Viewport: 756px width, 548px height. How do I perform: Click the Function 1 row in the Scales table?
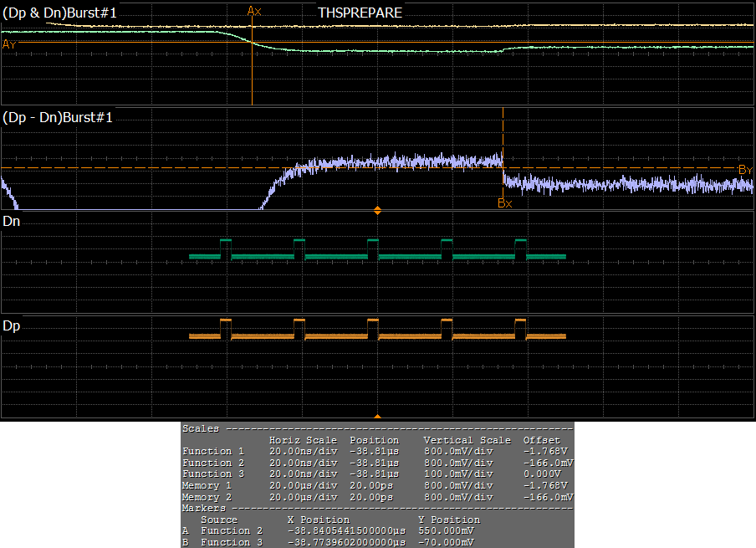[212, 451]
